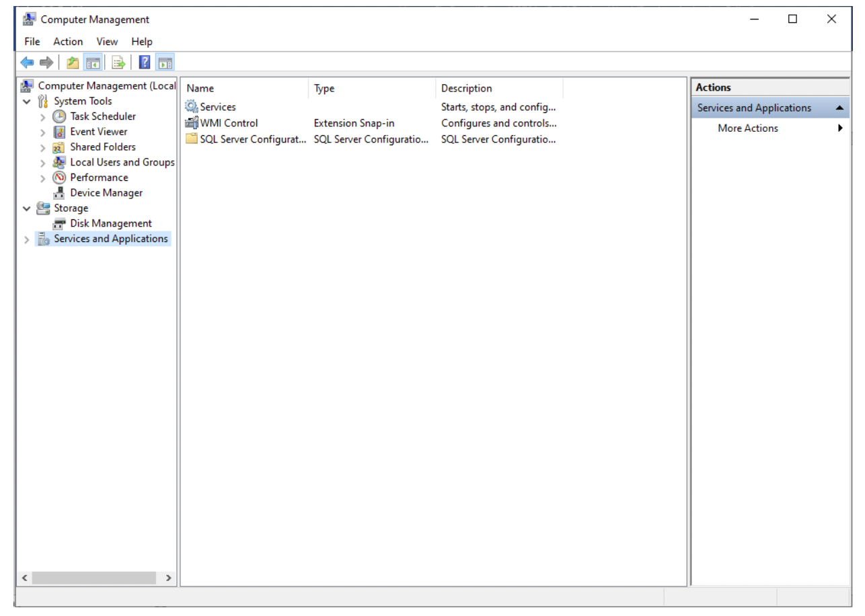The height and width of the screenshot is (616, 865).
Task: Click 'Configures and controls...' description
Action: (499, 123)
